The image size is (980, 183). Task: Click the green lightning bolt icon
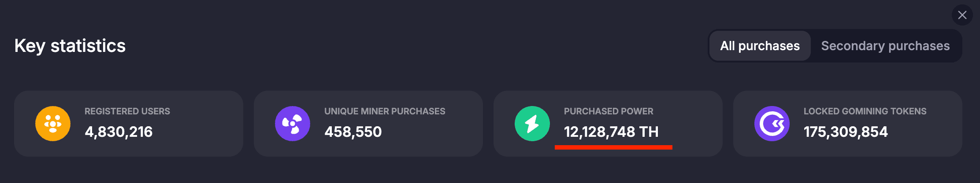[x=532, y=124]
